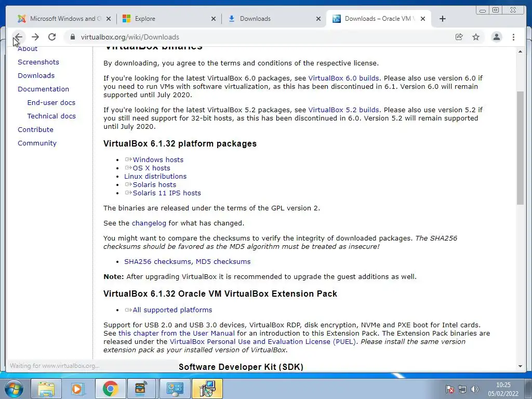Open the About sidebar link
Image resolution: width=532 pixels, height=399 pixels.
[28, 49]
